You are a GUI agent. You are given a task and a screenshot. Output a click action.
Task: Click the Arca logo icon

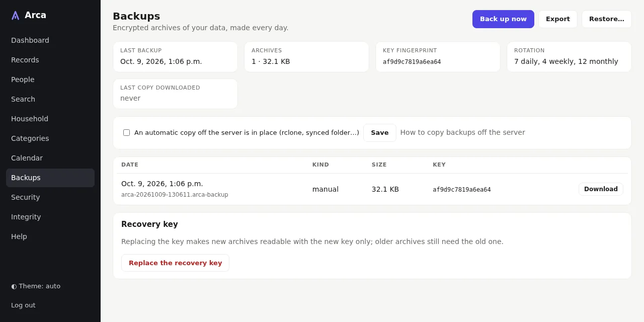click(15, 16)
